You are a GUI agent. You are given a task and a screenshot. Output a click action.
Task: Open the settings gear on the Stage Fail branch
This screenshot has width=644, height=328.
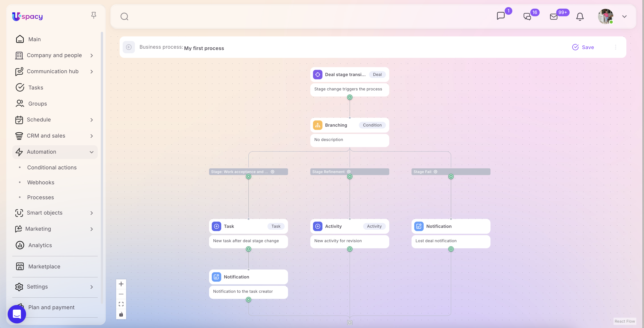tap(435, 172)
